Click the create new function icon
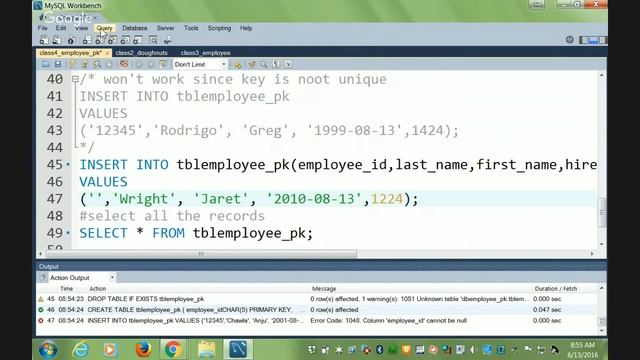This screenshot has width=640, height=360. pos(138,40)
